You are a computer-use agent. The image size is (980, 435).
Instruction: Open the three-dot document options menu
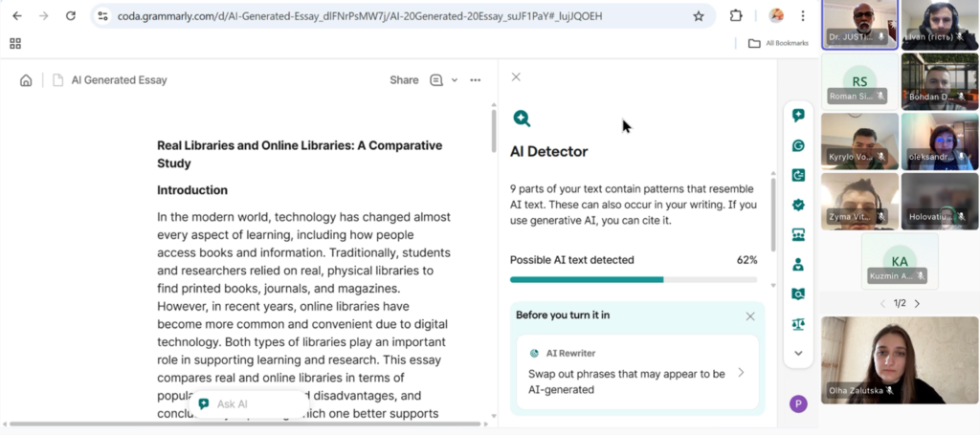[x=476, y=80]
